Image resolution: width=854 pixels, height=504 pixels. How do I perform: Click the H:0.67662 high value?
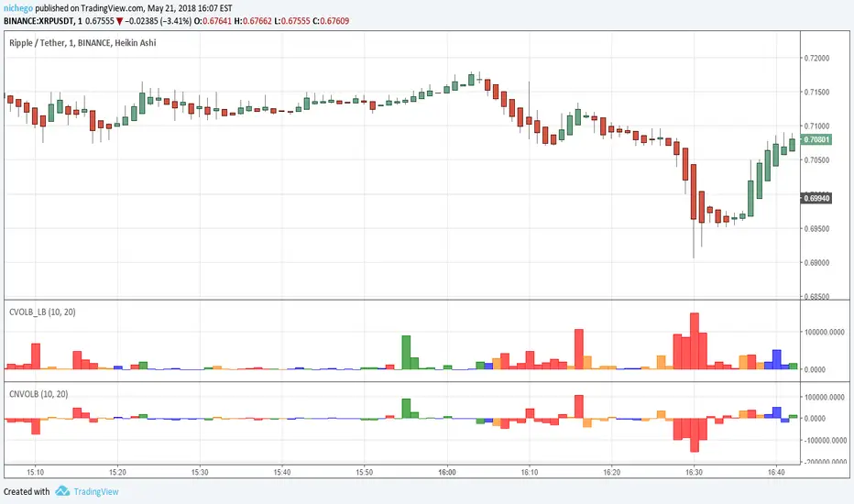[x=253, y=21]
